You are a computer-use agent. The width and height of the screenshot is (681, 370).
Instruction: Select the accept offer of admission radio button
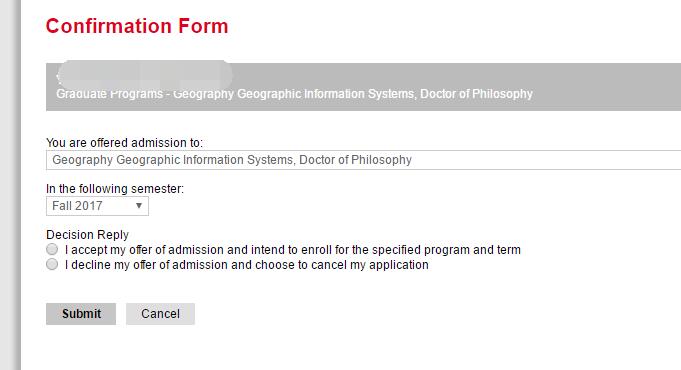click(52, 249)
